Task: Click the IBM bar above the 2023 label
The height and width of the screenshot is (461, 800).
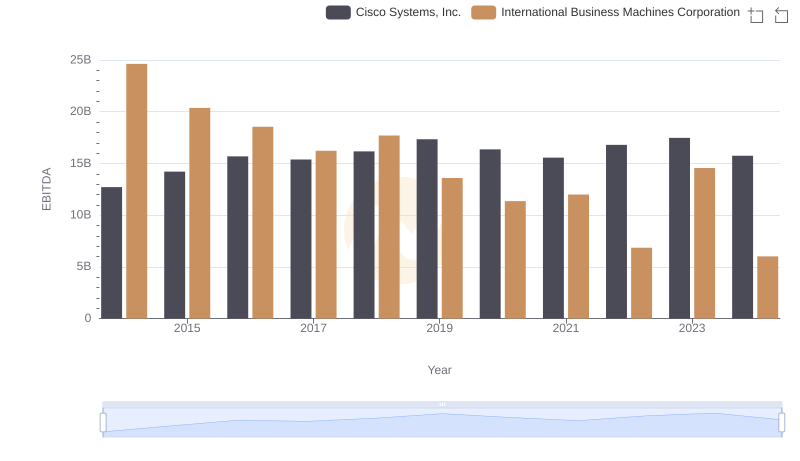Action: point(705,243)
